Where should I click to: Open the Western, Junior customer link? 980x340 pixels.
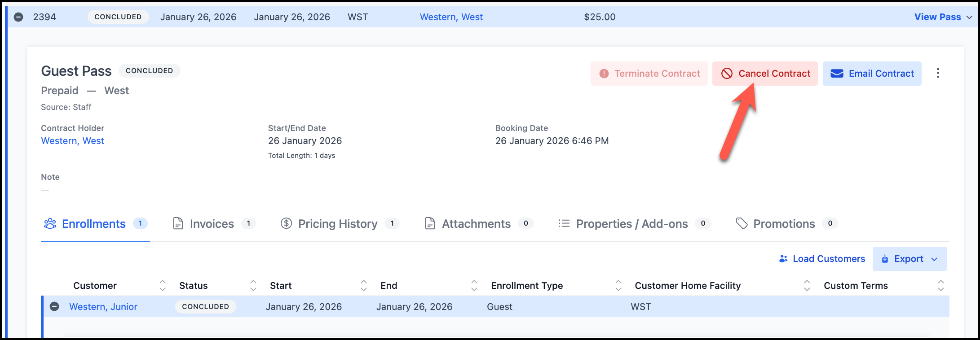coord(103,307)
